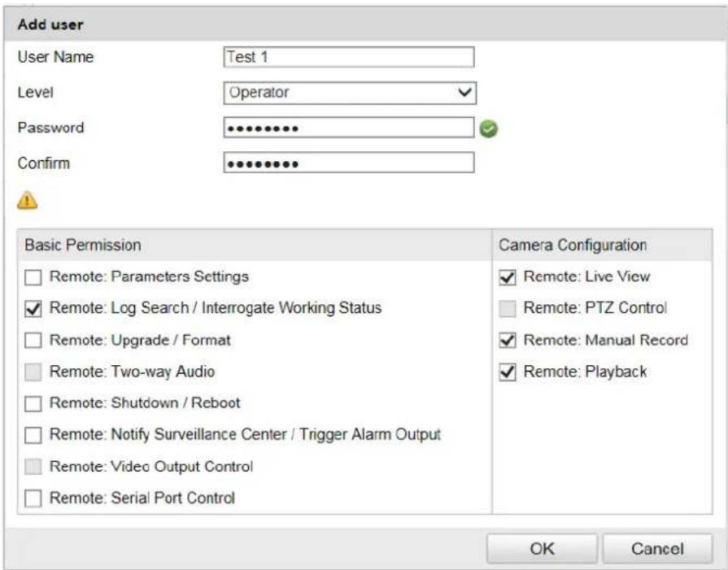
Task: Click the yellow warning triangle icon
Action: click(27, 201)
